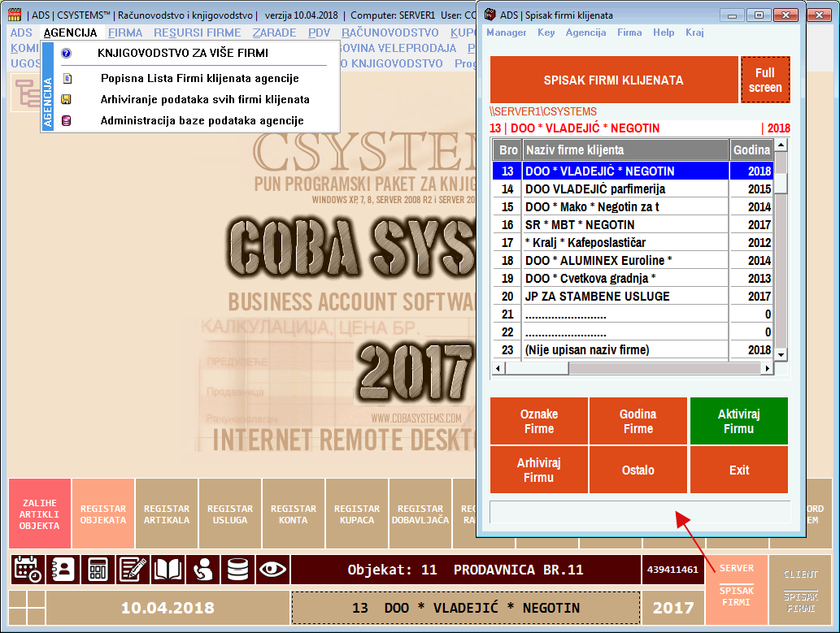Click the document icon of Popisna Lista
The width and height of the screenshot is (840, 633).
point(67,78)
